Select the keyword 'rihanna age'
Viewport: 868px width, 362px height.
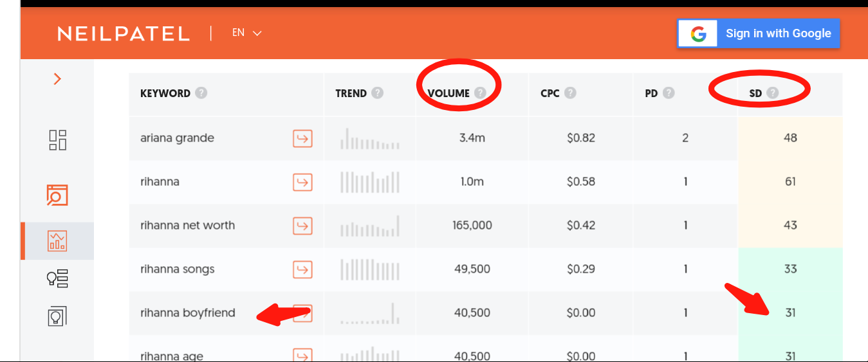[x=172, y=356]
